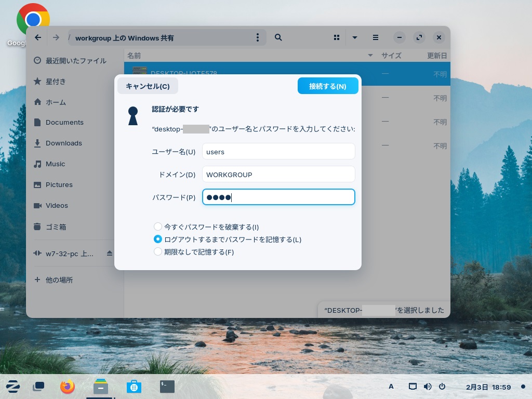Click the volume icon in system tray

(x=428, y=387)
